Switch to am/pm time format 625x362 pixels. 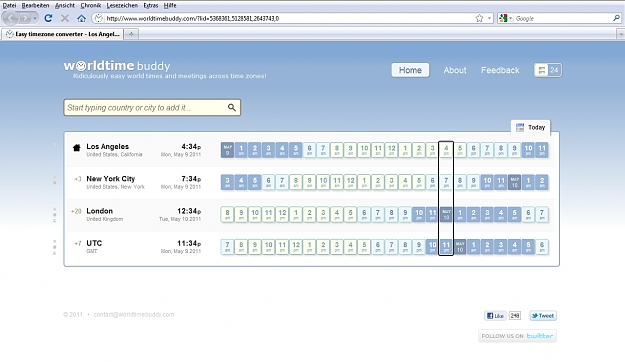point(541,70)
